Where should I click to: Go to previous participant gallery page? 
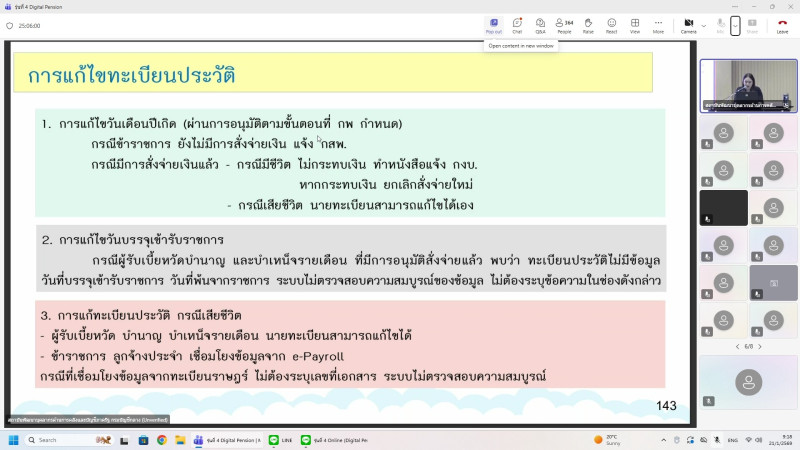[x=739, y=346]
